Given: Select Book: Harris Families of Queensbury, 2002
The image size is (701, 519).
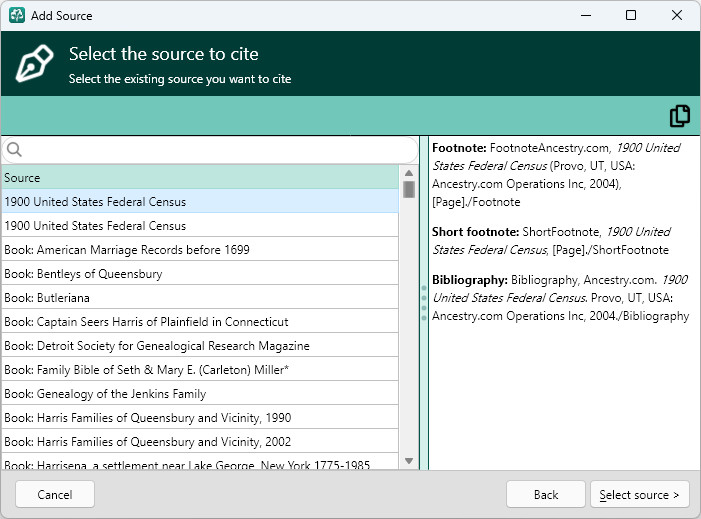Looking at the screenshot, I should (x=200, y=442).
